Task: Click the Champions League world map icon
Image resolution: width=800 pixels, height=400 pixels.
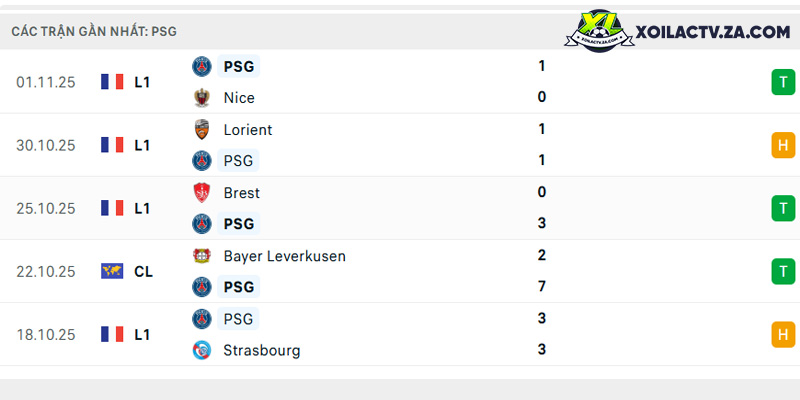Action: [x=112, y=271]
